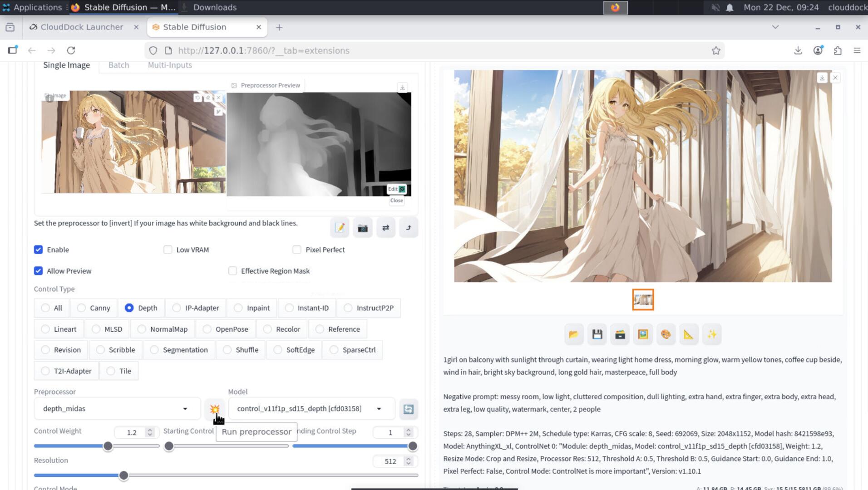Viewport: 868px width, 490px height.
Task: Expand the control_v11f1p_sd15_depth Model dropdown
Action: pos(311,409)
